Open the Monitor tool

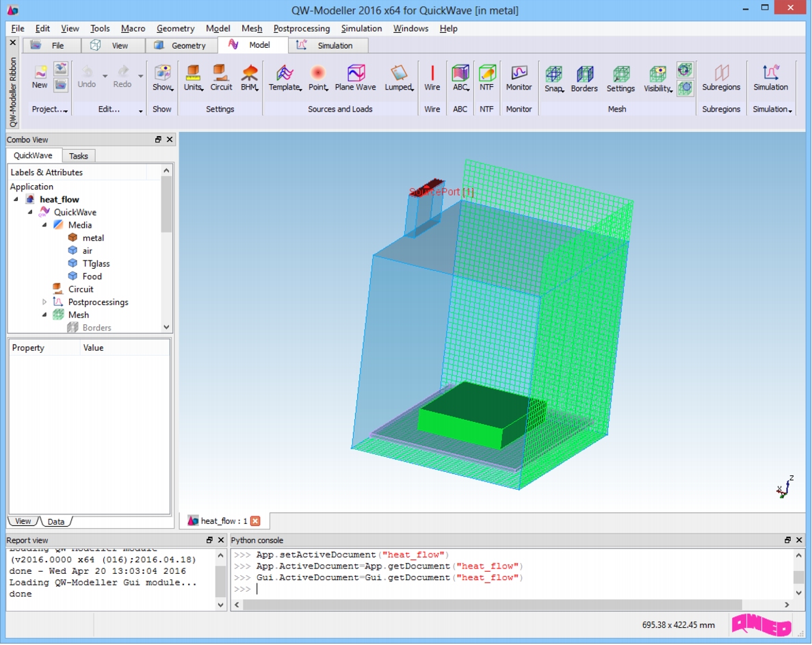pyautogui.click(x=519, y=78)
